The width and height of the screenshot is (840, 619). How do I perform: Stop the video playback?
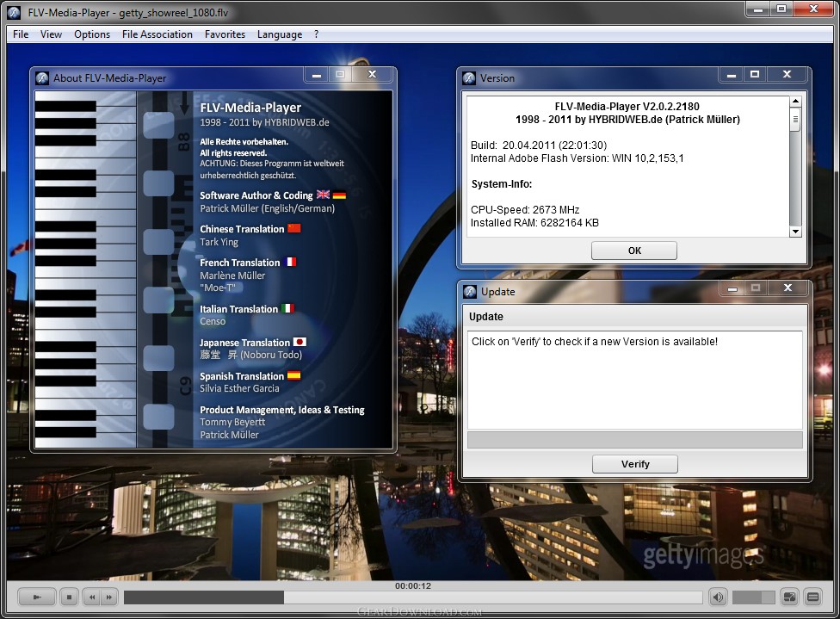[x=69, y=597]
